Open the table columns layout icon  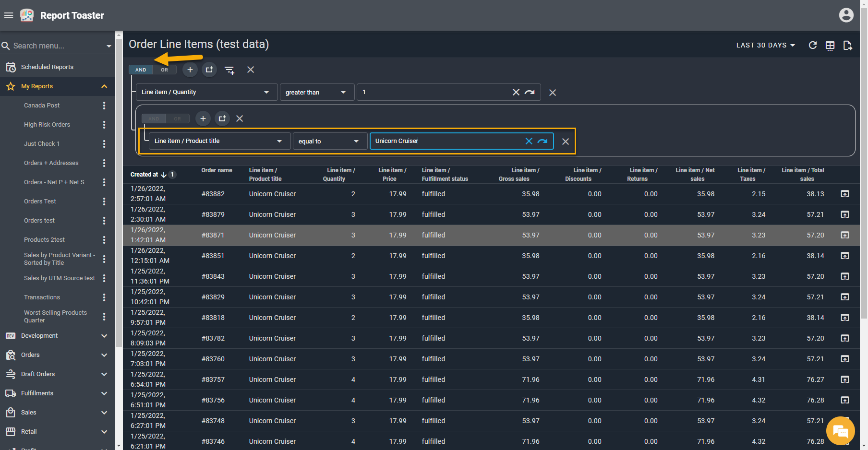coord(830,46)
